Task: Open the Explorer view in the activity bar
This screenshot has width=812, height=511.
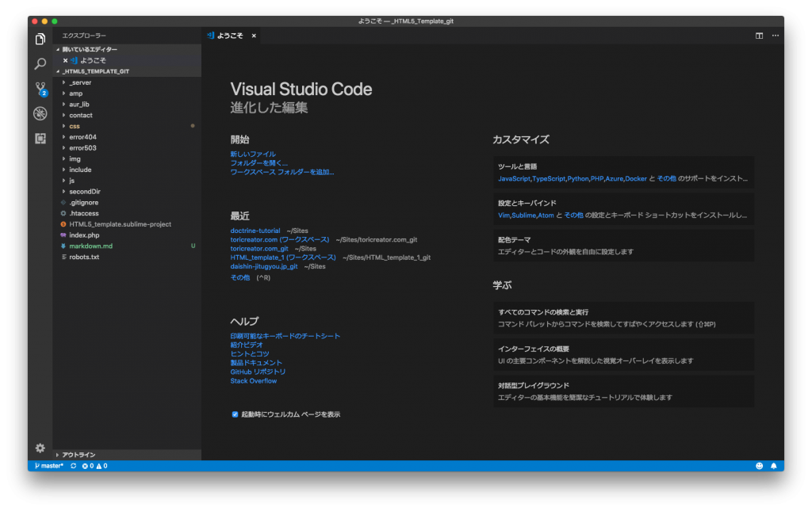Action: (x=40, y=39)
